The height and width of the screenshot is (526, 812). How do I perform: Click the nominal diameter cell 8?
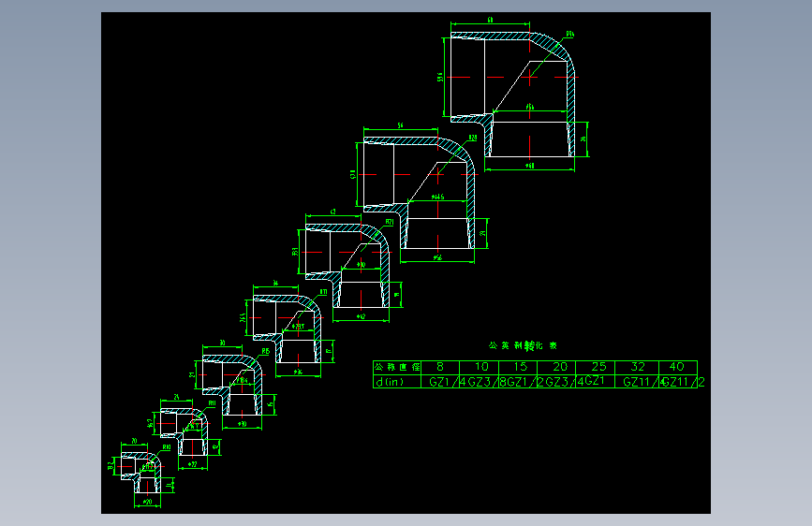click(440, 367)
